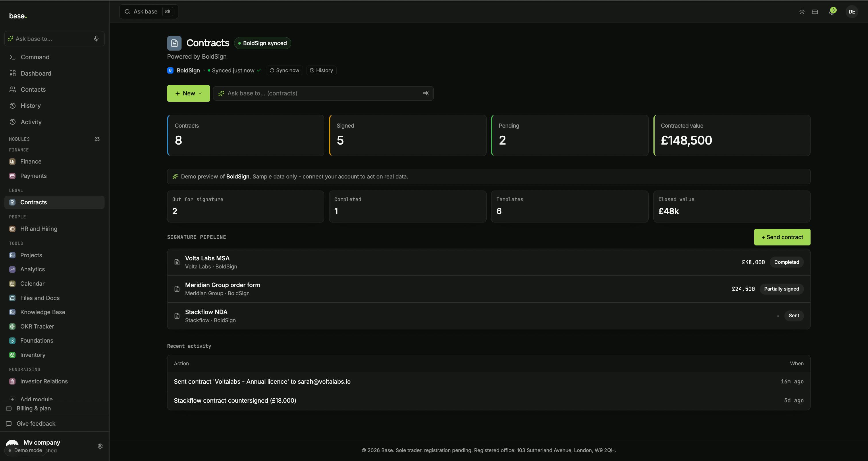
Task: Click Sync now button
Action: pyautogui.click(x=284, y=70)
